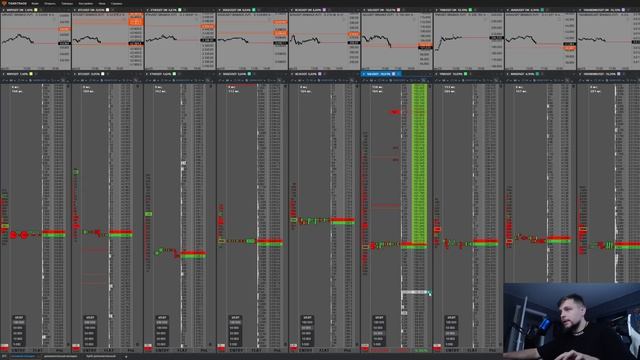Image resolution: width=640 pixels, height=360 pixels.
Task: Open the last top menu bar item
Action: pyautogui.click(x=116, y=3)
